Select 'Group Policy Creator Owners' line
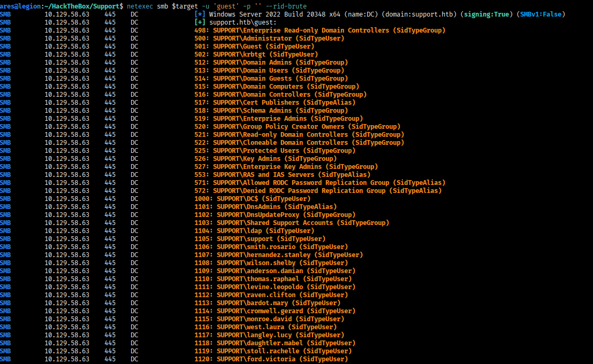This screenshot has height=364, width=593. [297, 127]
